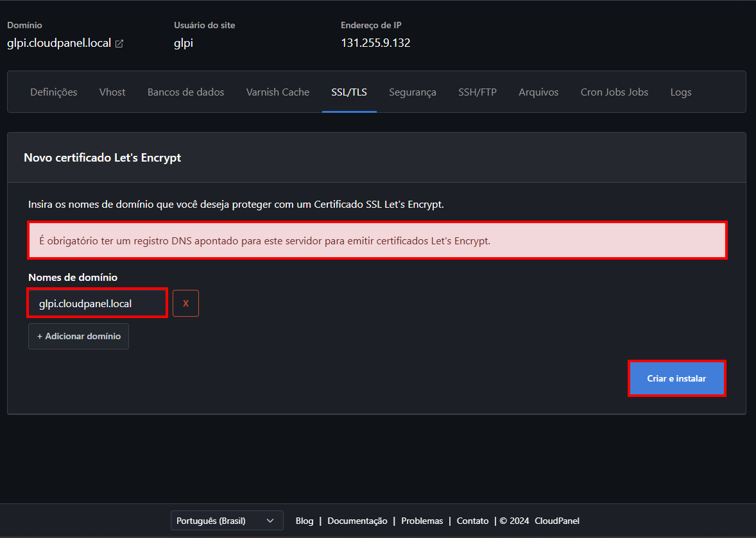Switch to the SSH/FTP tab
The width and height of the screenshot is (756, 538).
click(x=477, y=92)
